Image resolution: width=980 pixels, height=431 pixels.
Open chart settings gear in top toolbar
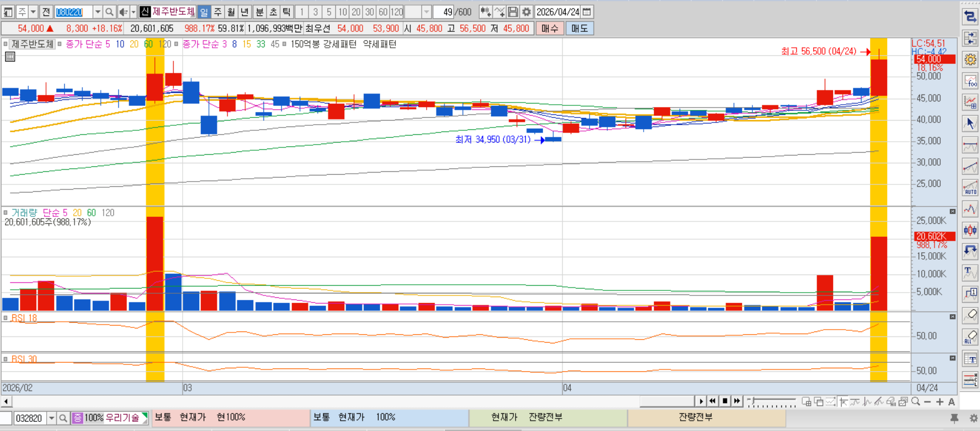click(x=526, y=12)
